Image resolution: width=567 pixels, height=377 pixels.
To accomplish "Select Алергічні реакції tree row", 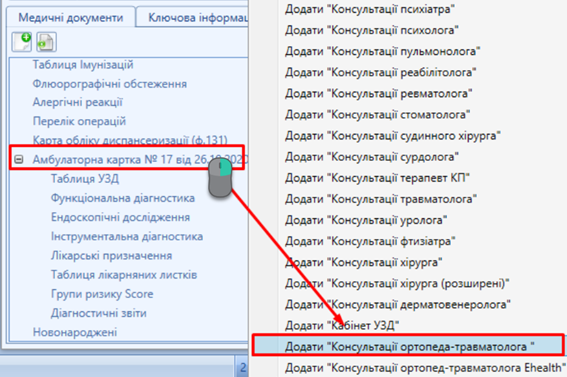I will point(78,102).
